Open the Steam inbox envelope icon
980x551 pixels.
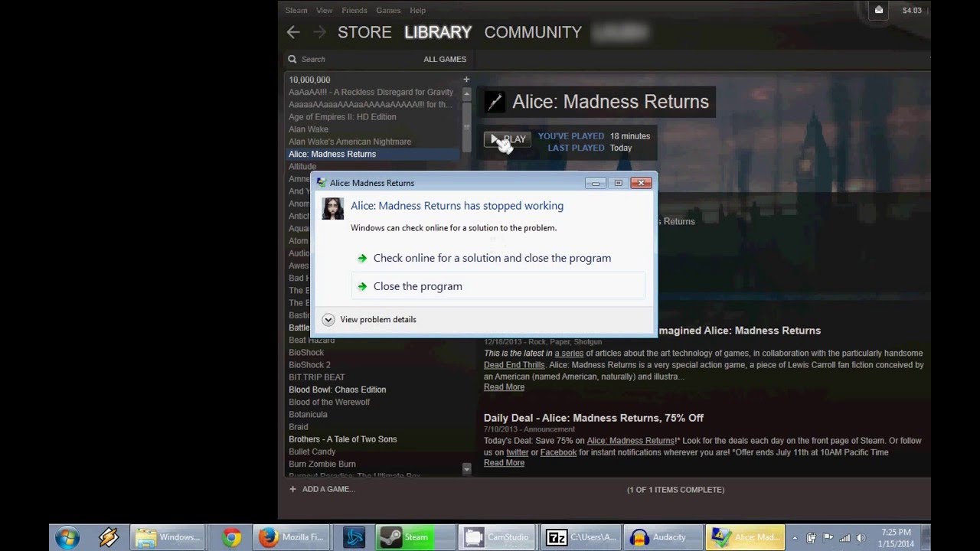tap(879, 10)
